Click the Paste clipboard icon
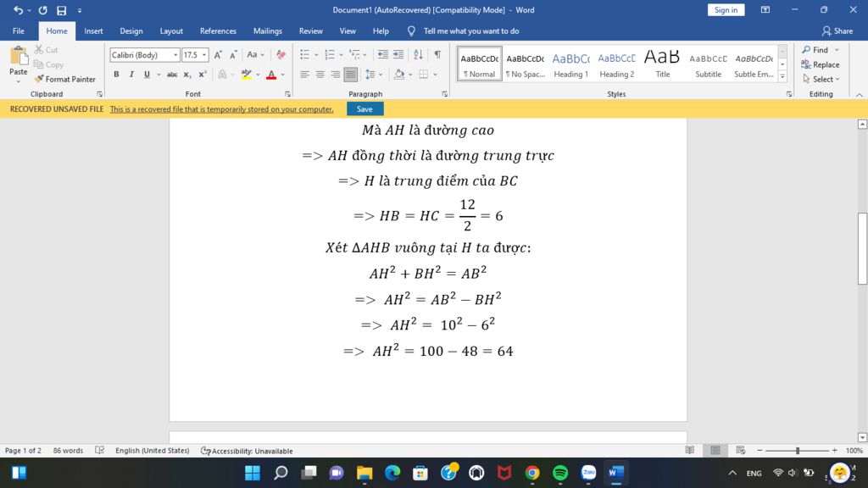Image resolution: width=868 pixels, height=488 pixels. 19,56
